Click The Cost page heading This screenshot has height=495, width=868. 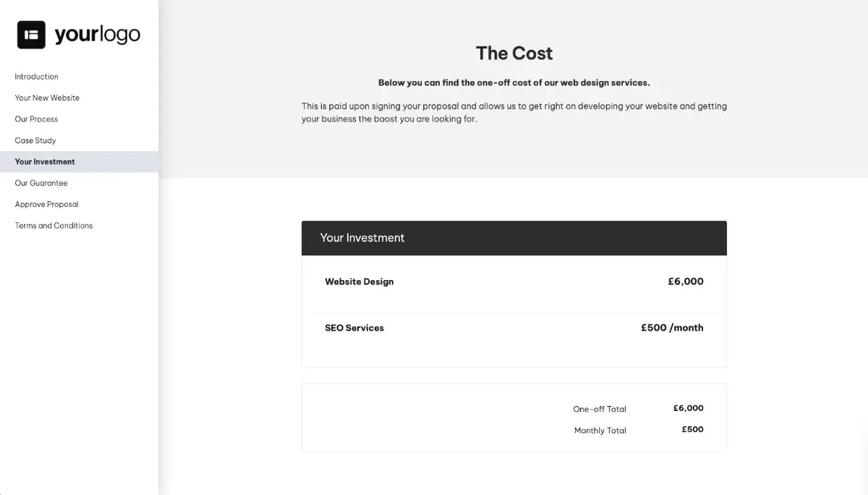pyautogui.click(x=514, y=53)
